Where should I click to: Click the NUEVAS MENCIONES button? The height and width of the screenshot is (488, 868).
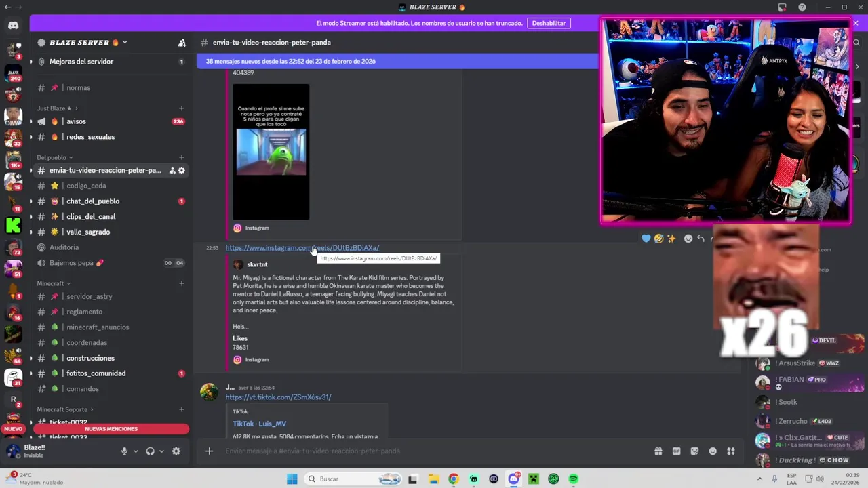[x=111, y=429]
